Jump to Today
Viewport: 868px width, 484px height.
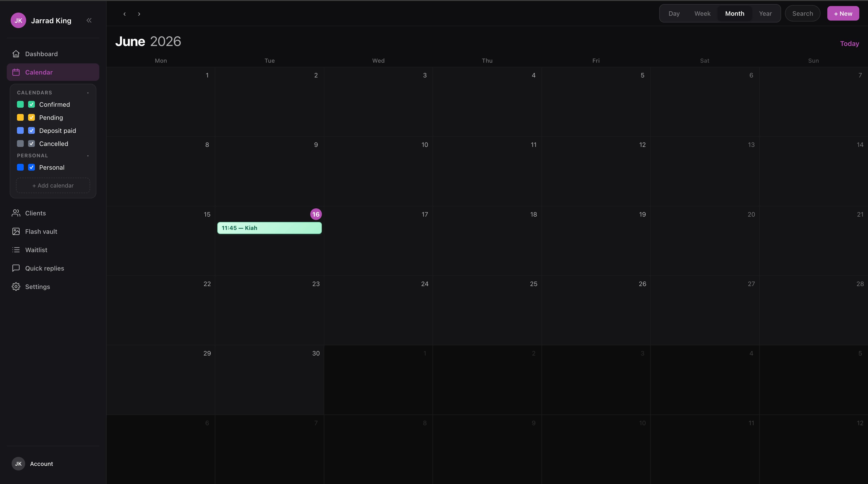click(x=849, y=44)
